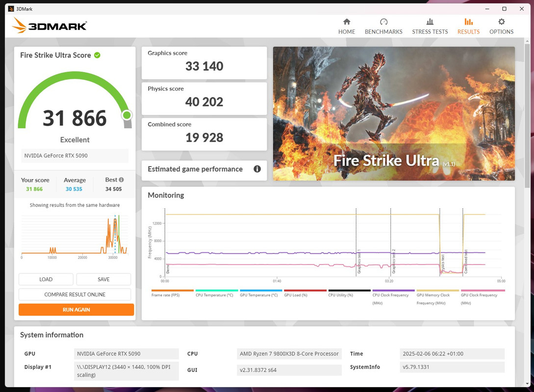Click Graphics test 2 marker in chart
This screenshot has width=534, height=392.
[x=393, y=262]
